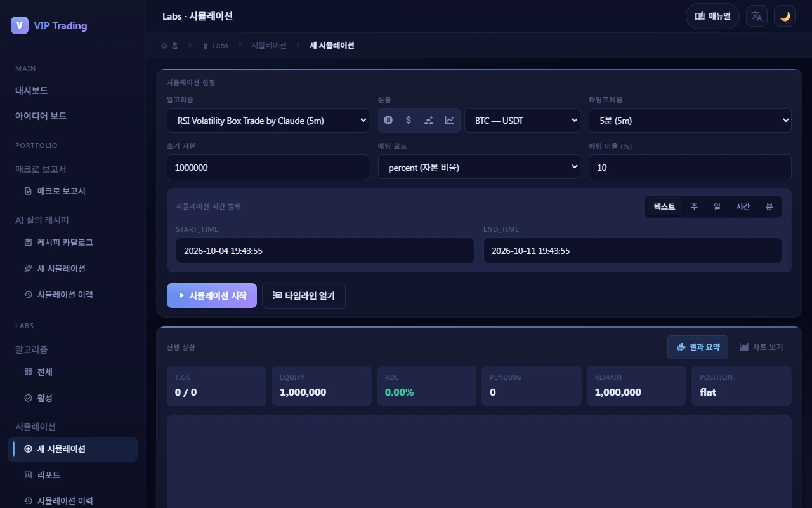
Task: Select the line chart symbol category icon
Action: (x=449, y=120)
